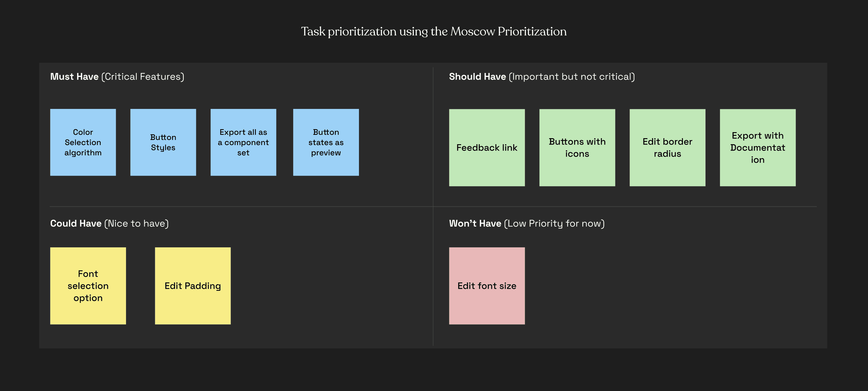Select the Won't Have section heading
The width and height of the screenshot is (868, 391).
pos(475,223)
